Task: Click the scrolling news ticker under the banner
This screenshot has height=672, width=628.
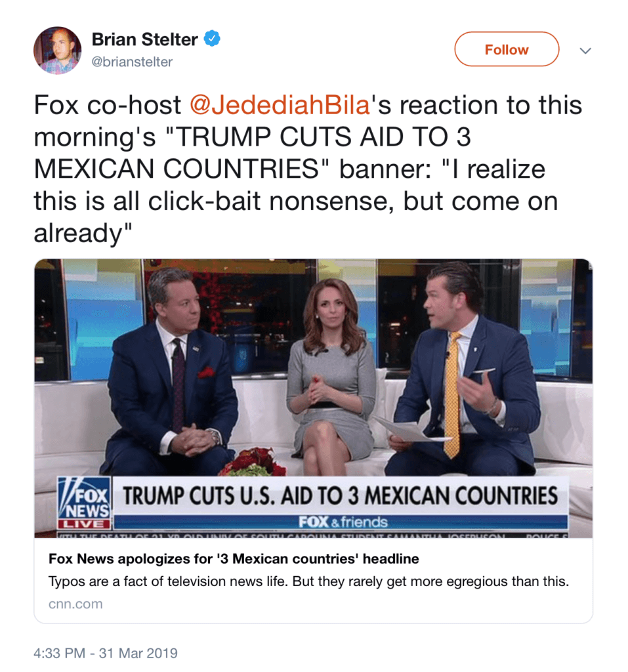Action: (313, 535)
